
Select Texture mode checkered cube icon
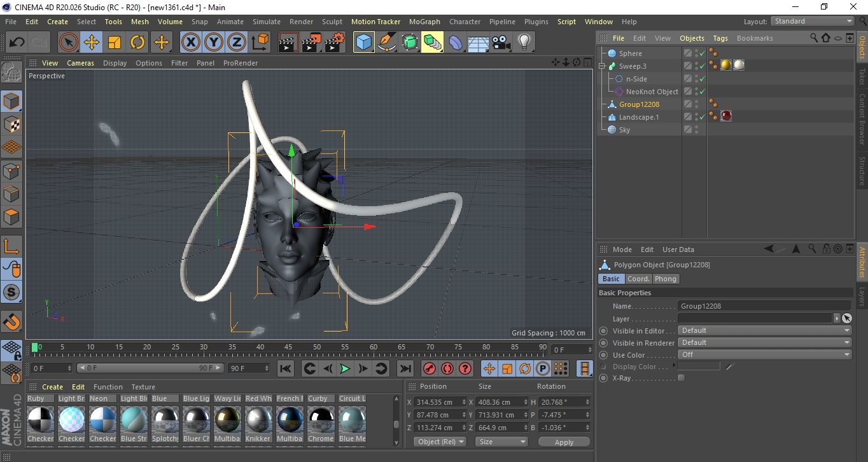pyautogui.click(x=11, y=124)
